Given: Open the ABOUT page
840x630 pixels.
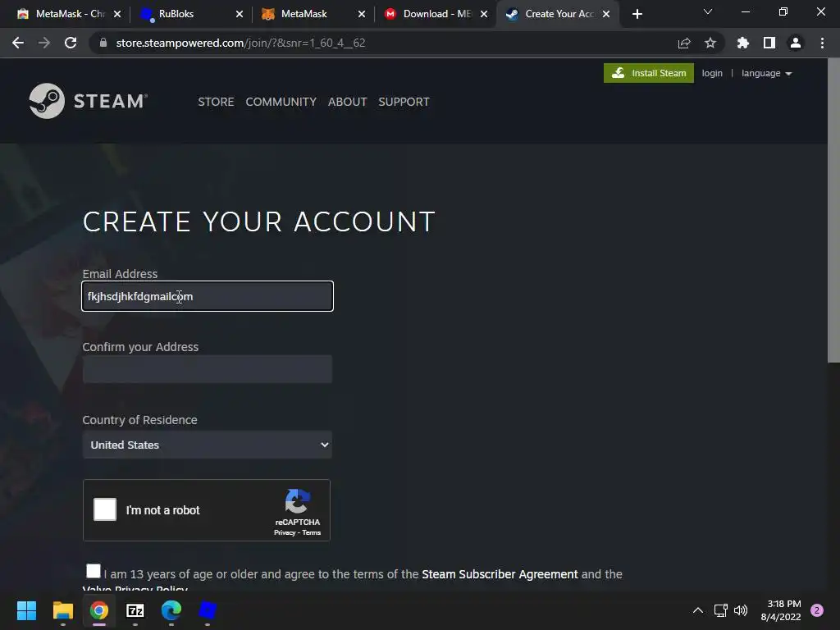Looking at the screenshot, I should (x=347, y=102).
